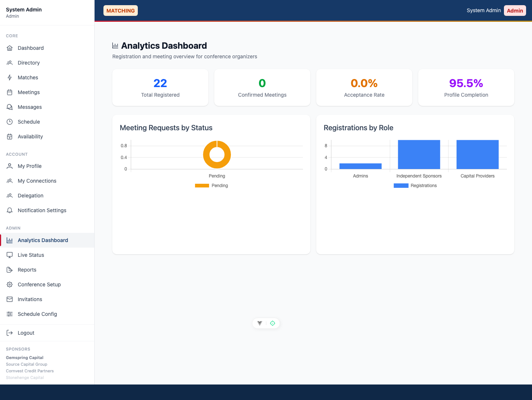
Task: Click the Invitations envelope icon
Action: click(10, 299)
